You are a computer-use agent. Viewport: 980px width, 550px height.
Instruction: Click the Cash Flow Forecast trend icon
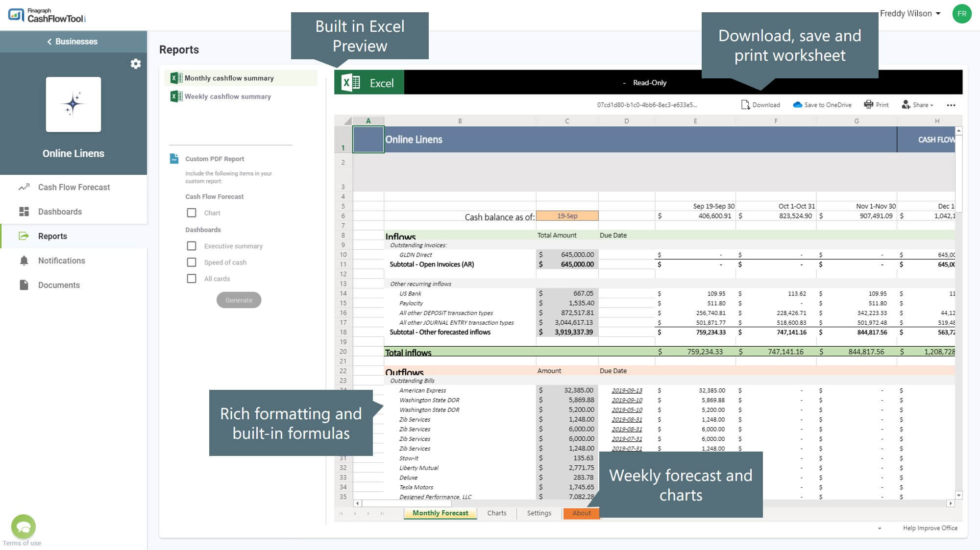point(24,187)
